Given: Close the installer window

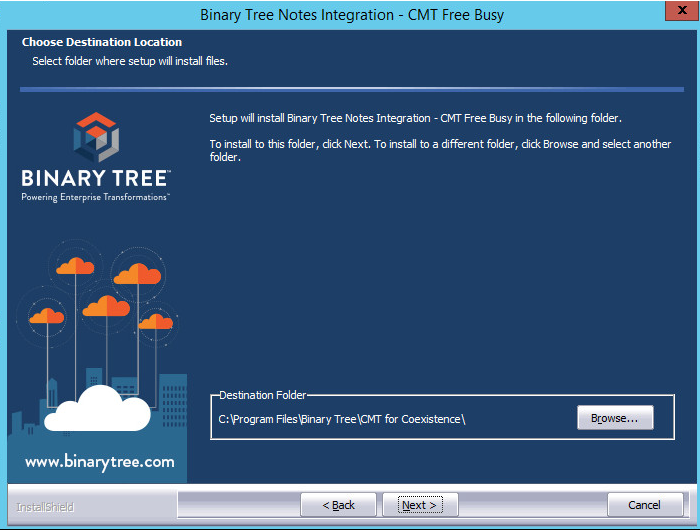Looking at the screenshot, I should tap(681, 10).
